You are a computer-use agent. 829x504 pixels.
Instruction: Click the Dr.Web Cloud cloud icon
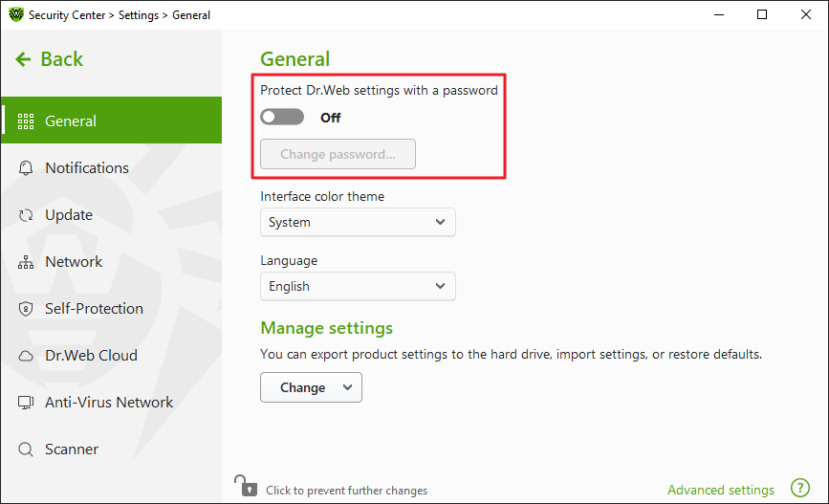[x=26, y=356]
